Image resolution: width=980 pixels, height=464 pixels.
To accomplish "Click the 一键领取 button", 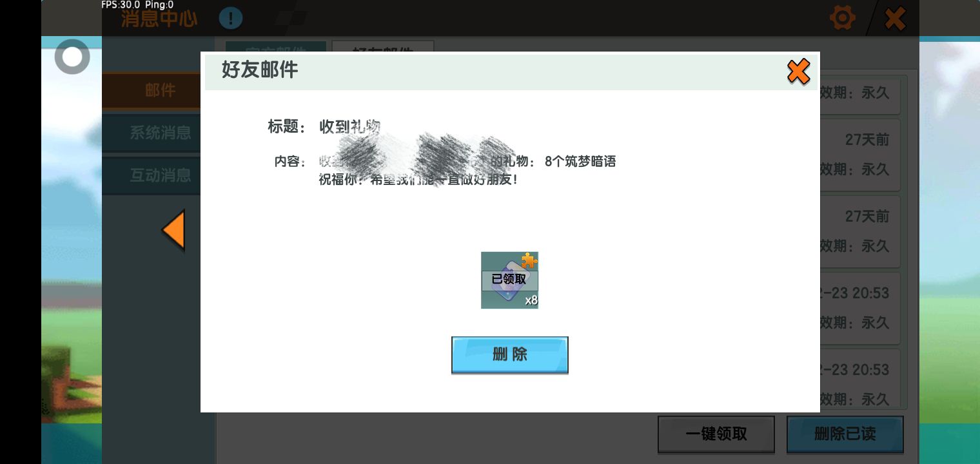I will click(x=716, y=434).
